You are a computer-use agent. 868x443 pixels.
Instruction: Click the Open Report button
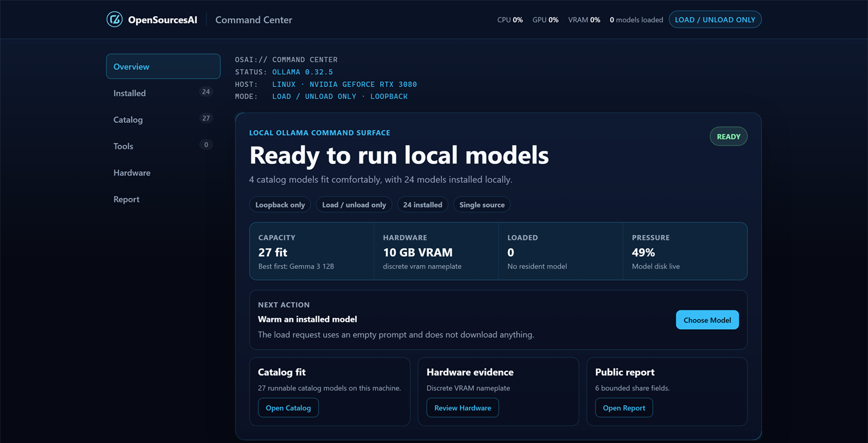(624, 408)
